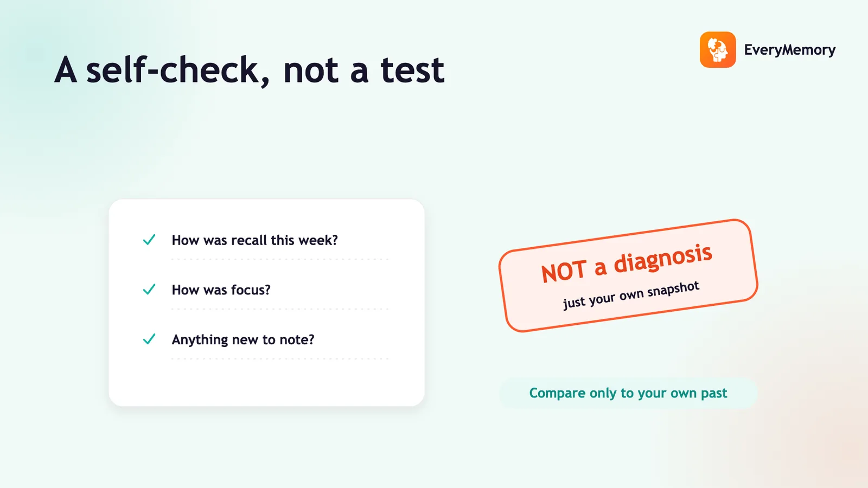Click the word diagnosis in the stamp
The image size is (868, 488).
pyautogui.click(x=663, y=259)
